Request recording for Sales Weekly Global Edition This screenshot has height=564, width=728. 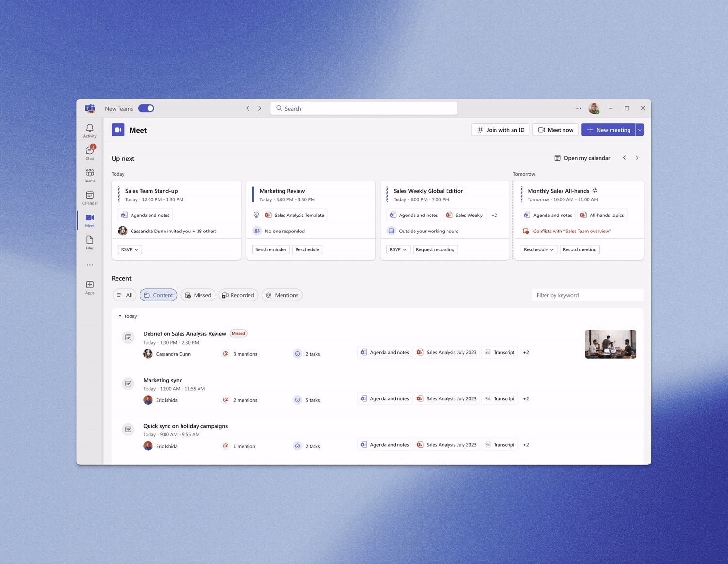click(435, 249)
